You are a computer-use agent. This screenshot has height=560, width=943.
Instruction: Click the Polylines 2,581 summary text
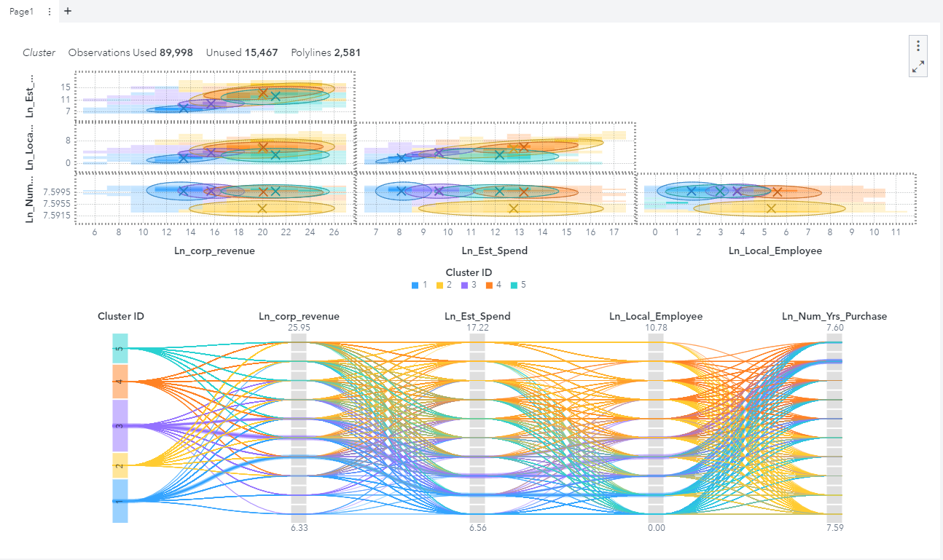(x=326, y=52)
